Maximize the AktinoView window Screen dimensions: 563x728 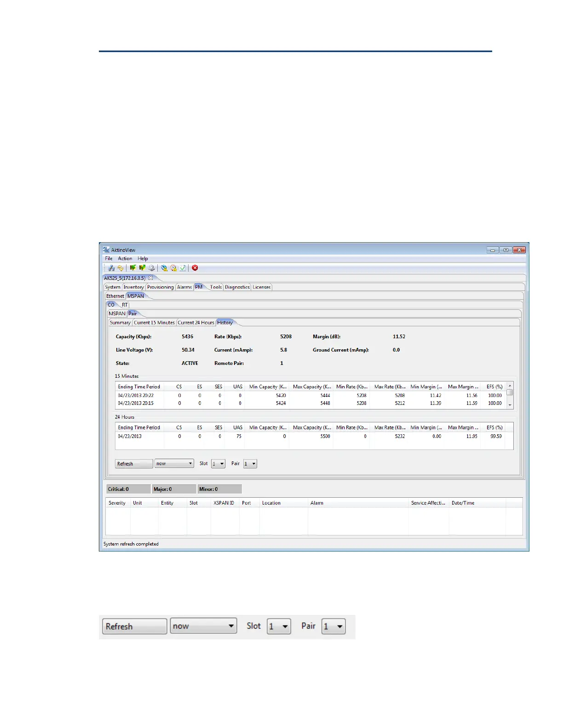[506, 250]
